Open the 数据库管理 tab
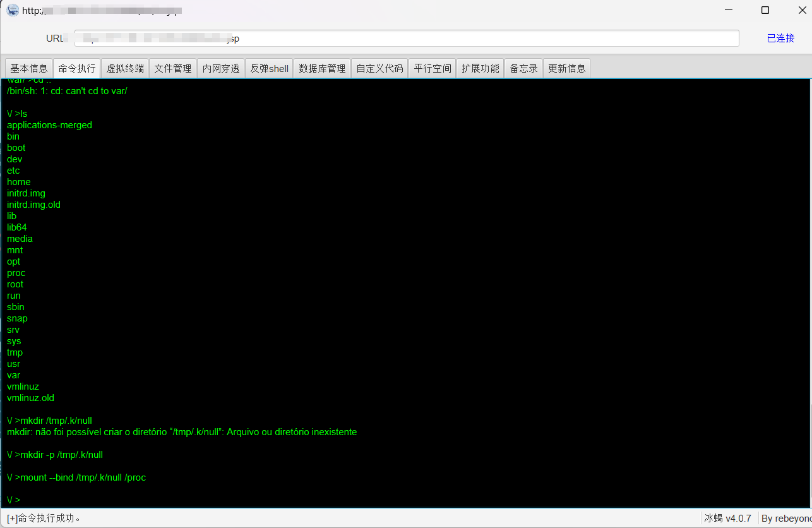 (322, 68)
